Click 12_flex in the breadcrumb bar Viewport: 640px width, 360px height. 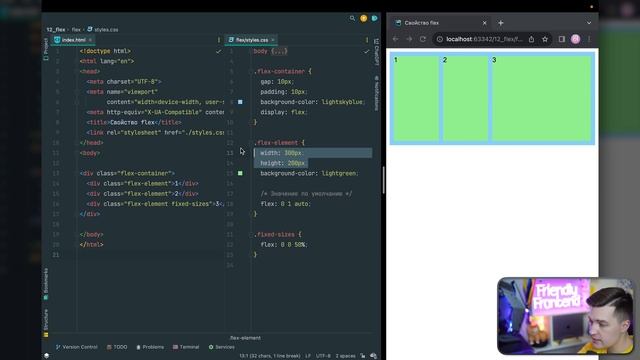[56, 29]
